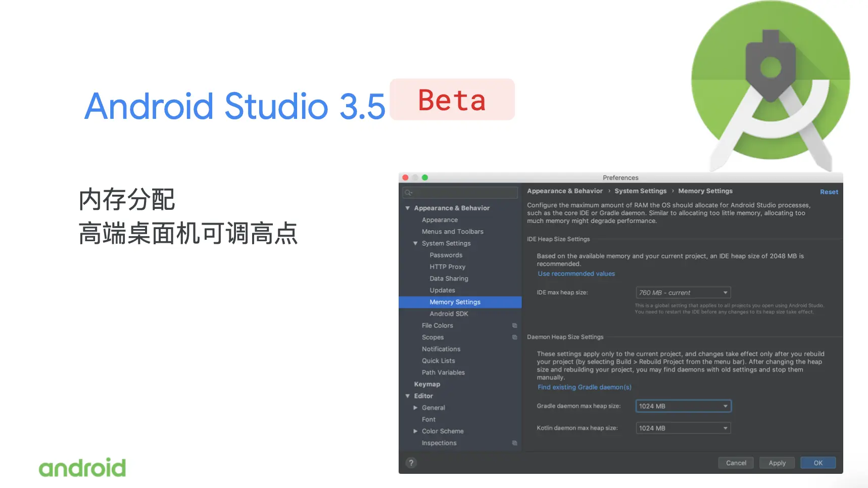The image size is (868, 488).
Task: Click the copy icon beside Inspections
Action: click(514, 443)
